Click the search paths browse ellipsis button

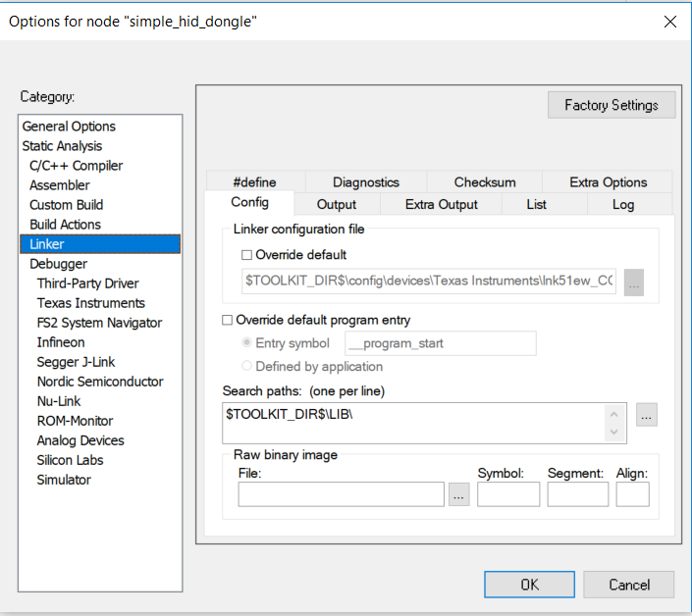(x=646, y=415)
